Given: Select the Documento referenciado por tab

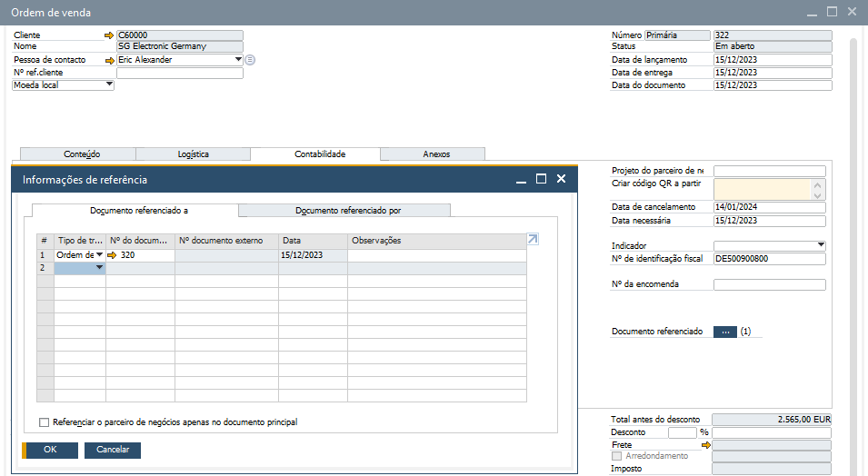Looking at the screenshot, I should point(348,210).
